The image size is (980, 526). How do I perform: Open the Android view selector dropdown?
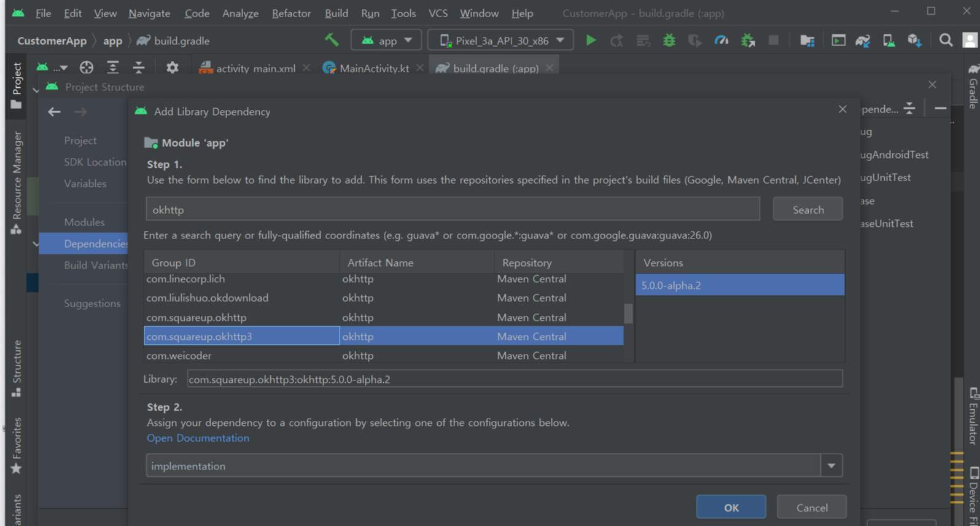(x=52, y=68)
